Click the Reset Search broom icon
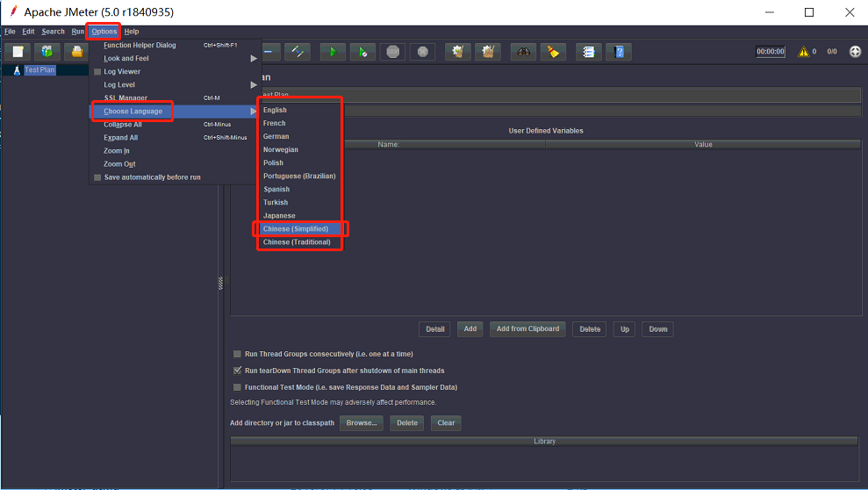Image resolution: width=868 pixels, height=490 pixels. click(553, 52)
